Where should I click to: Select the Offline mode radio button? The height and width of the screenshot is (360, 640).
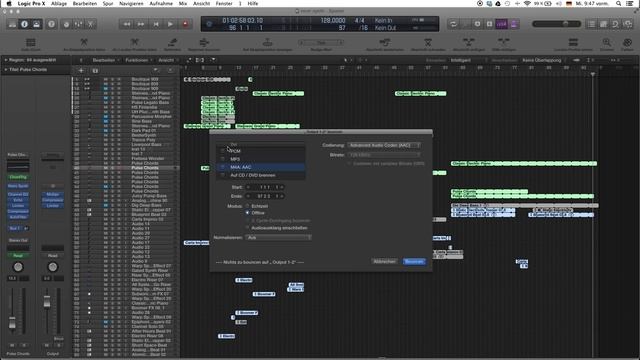pyautogui.click(x=247, y=213)
